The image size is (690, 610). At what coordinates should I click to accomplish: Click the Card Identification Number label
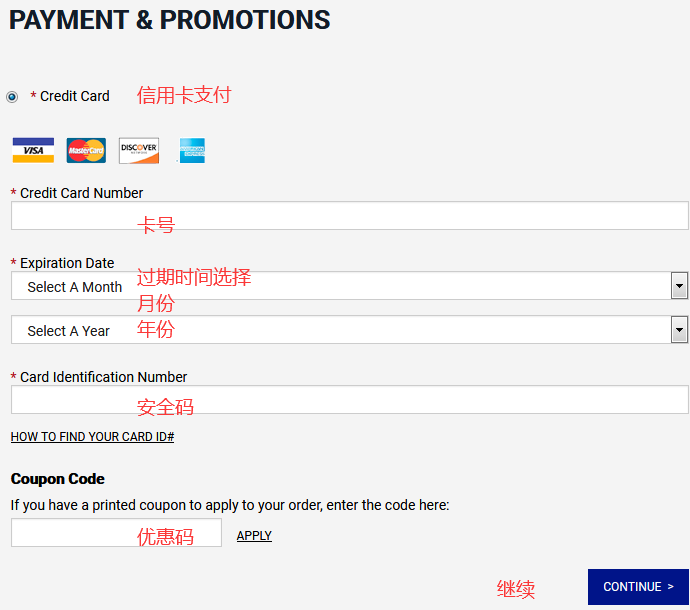tap(103, 377)
